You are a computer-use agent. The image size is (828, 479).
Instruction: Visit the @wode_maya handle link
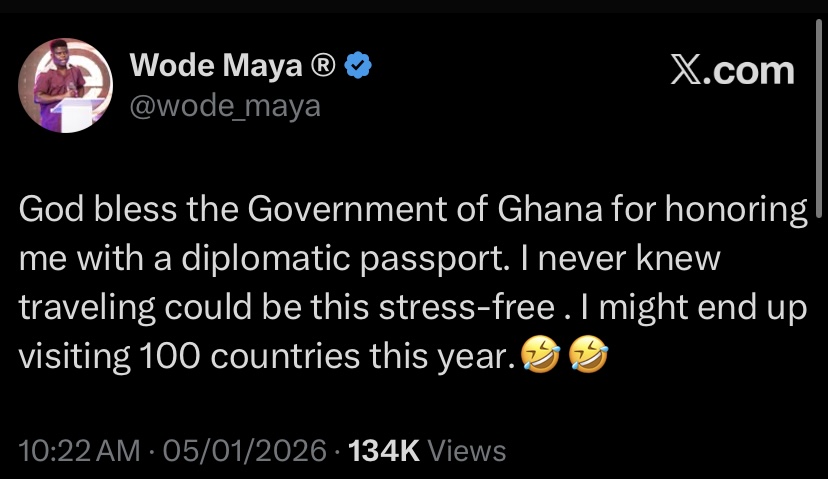225,103
